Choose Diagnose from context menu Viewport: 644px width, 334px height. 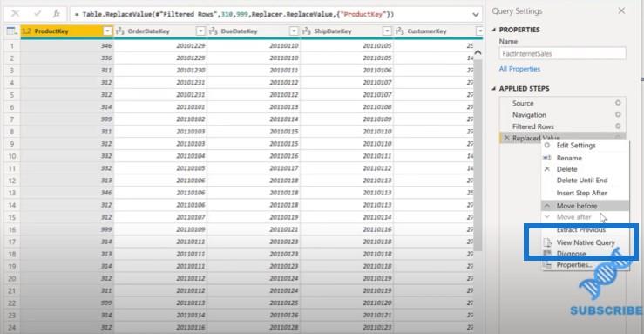571,254
